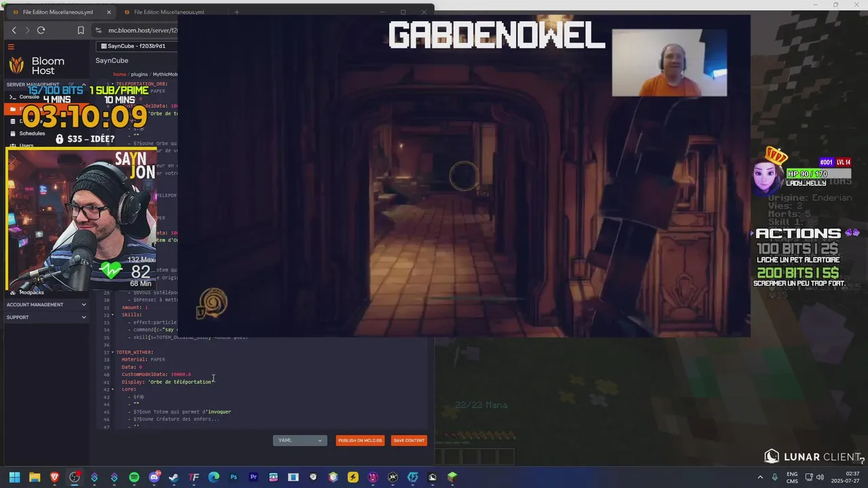This screenshot has width=868, height=488.
Task: Click the browser back arrow
Action: pyautogui.click(x=14, y=30)
